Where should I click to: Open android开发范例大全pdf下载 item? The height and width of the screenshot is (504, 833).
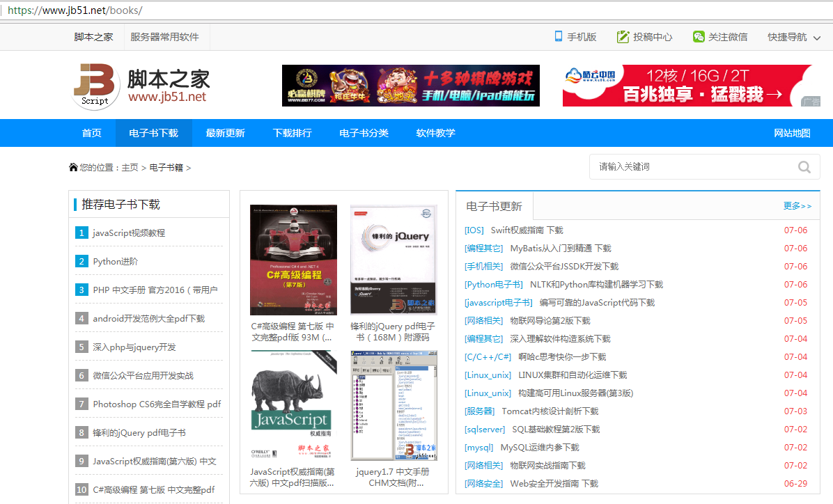coord(149,319)
